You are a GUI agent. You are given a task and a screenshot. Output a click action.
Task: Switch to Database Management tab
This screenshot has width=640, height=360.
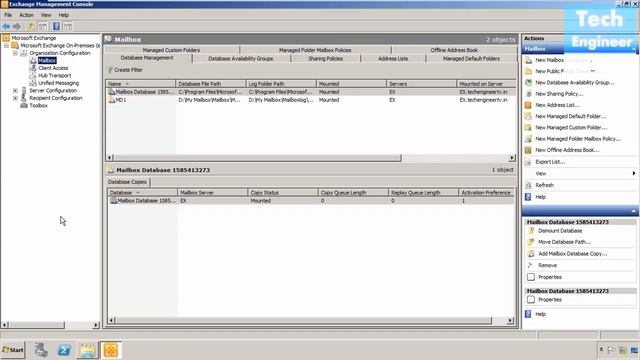(147, 58)
